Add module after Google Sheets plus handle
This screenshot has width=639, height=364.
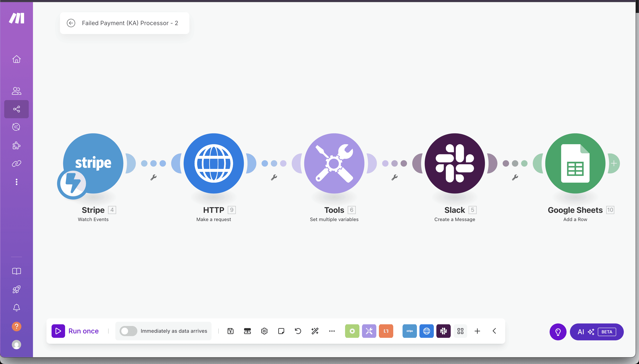point(614,163)
